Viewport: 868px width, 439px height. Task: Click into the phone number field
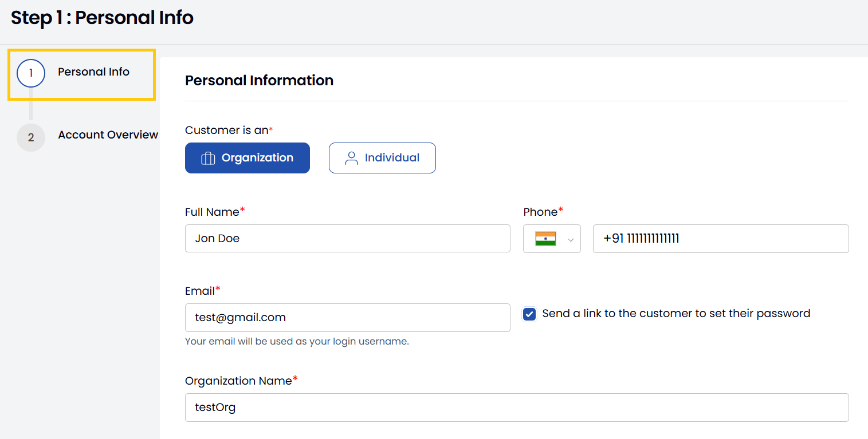[x=720, y=239]
